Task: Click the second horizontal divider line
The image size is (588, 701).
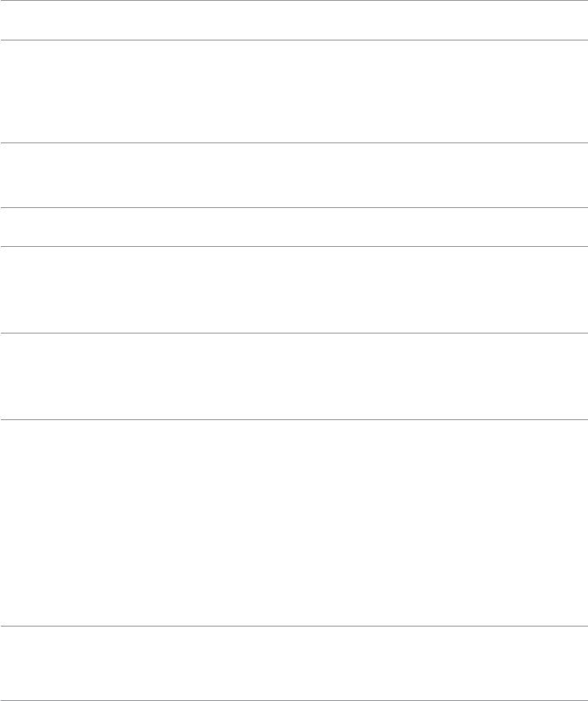Action: click(x=294, y=40)
